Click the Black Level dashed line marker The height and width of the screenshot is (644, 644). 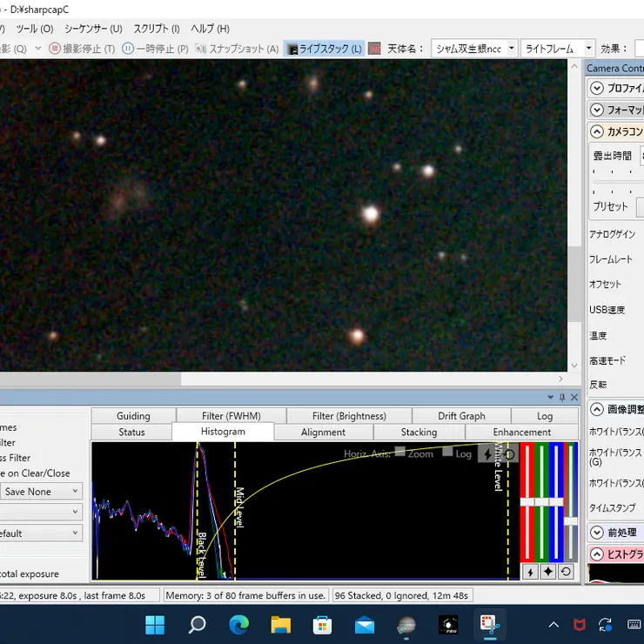198,511
